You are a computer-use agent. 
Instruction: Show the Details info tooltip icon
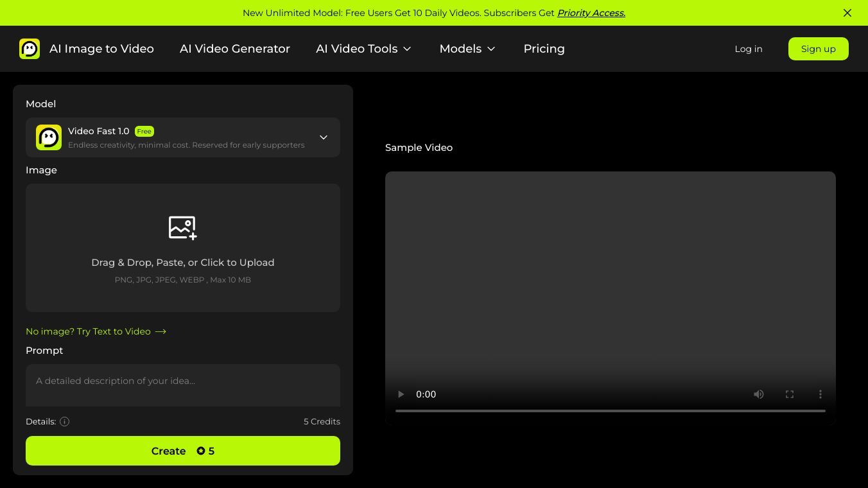coord(64,422)
